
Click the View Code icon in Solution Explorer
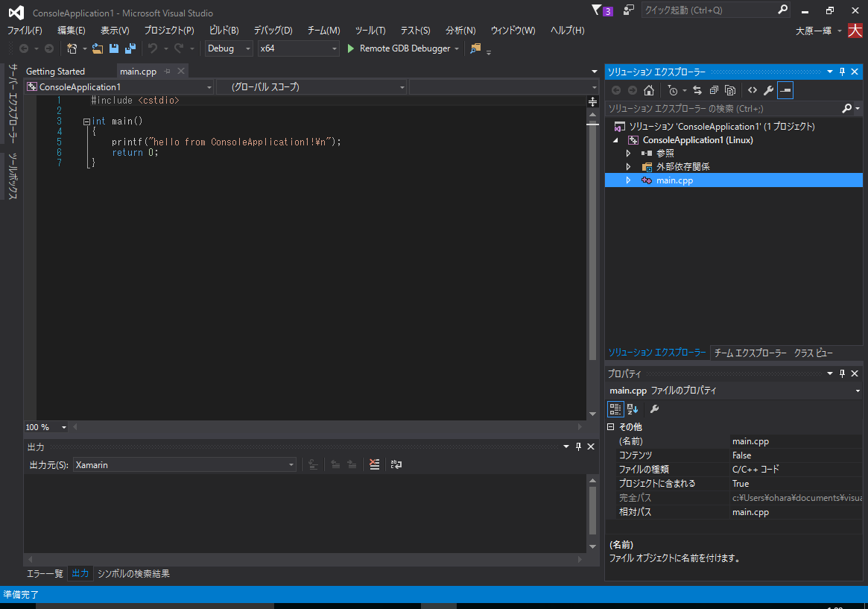tap(753, 90)
